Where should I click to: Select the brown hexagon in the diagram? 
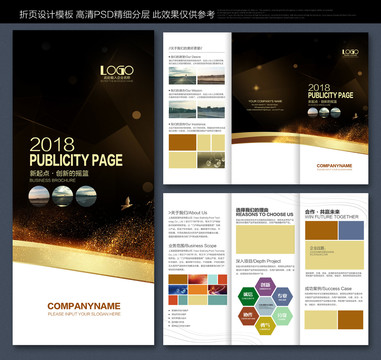pos(248,316)
